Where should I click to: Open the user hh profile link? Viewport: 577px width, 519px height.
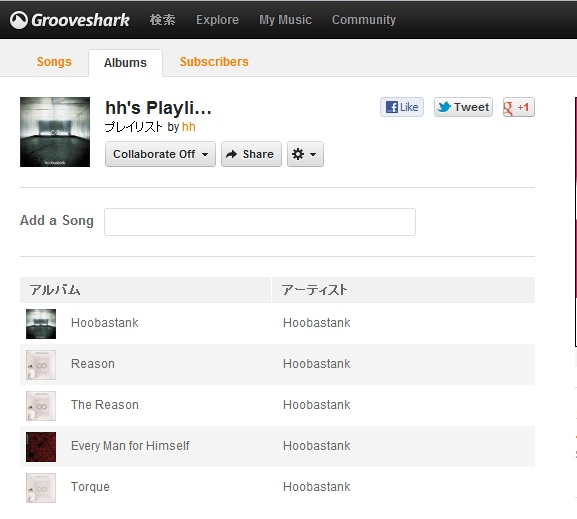click(x=189, y=127)
